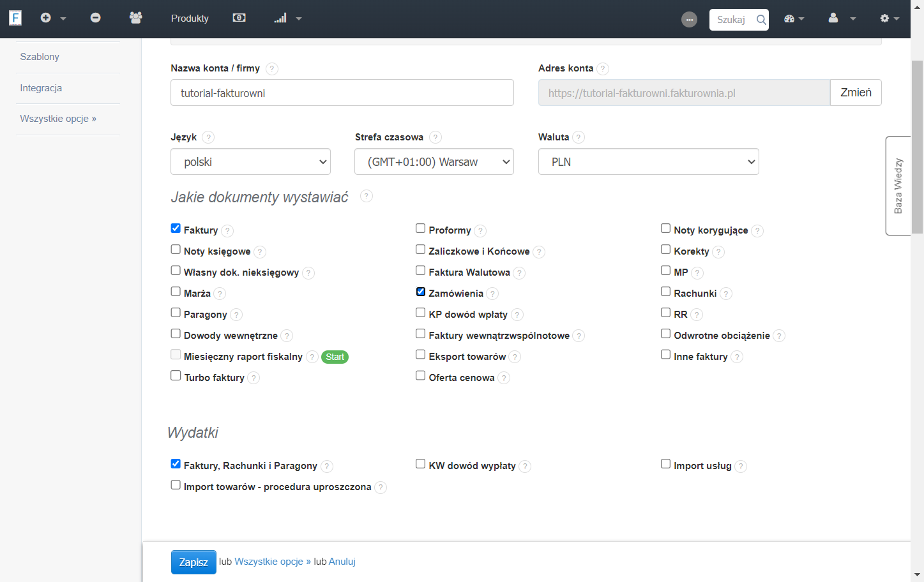Open the clients people icon
The height and width of the screenshot is (582, 924).
coord(135,18)
